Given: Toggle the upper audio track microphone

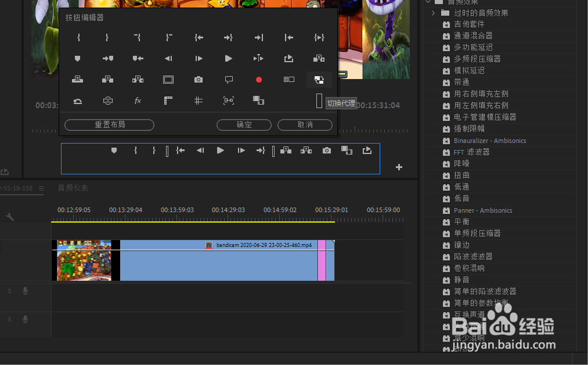Looking at the screenshot, I should pos(25,291).
